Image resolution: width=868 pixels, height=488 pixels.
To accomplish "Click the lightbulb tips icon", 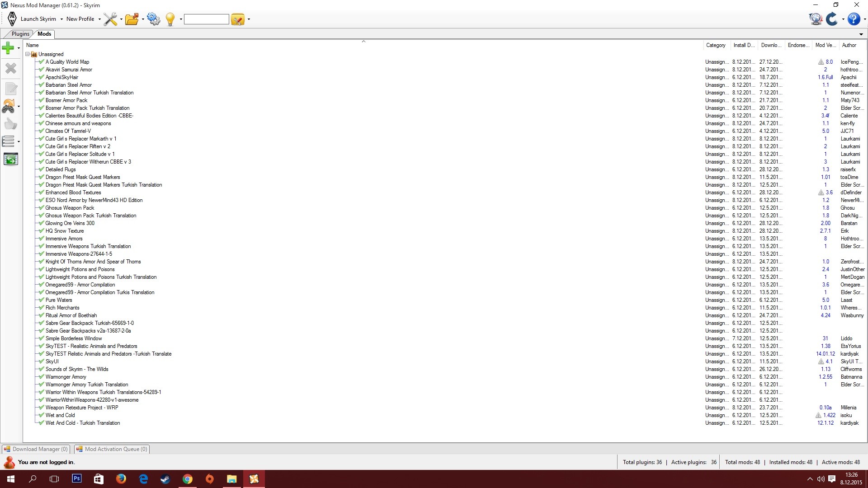I will tap(170, 19).
